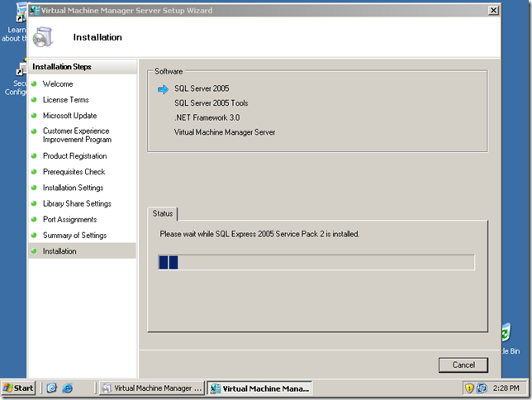Click the installation disc icon in header
Screen dimensions: 532x400
click(43, 37)
